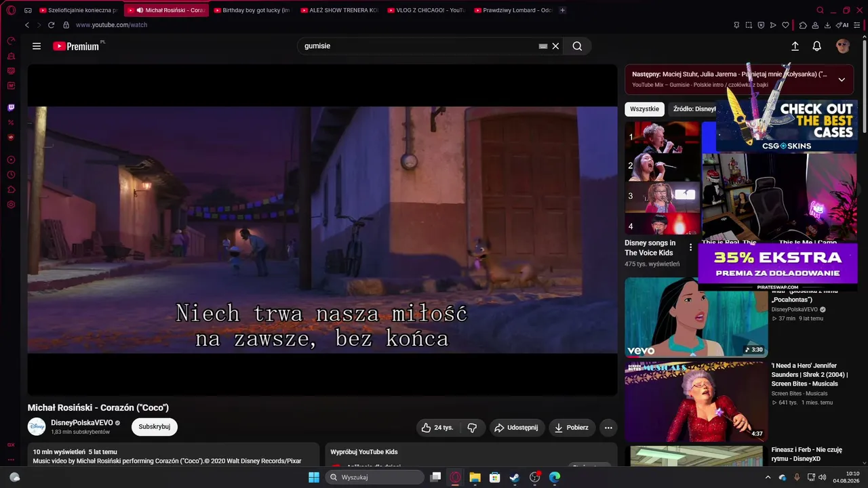Reload the current page
This screenshot has width=868, height=488.
(x=51, y=25)
